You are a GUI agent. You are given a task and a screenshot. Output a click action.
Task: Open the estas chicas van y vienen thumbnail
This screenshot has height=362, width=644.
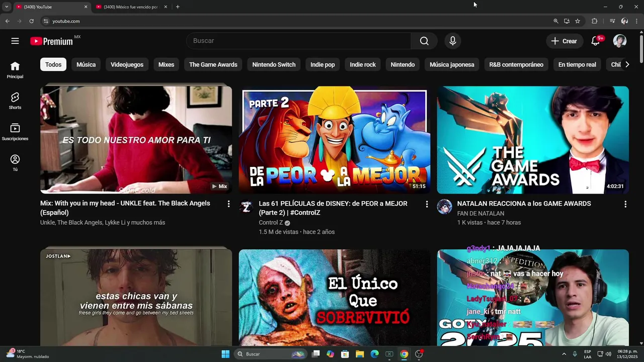point(136,298)
